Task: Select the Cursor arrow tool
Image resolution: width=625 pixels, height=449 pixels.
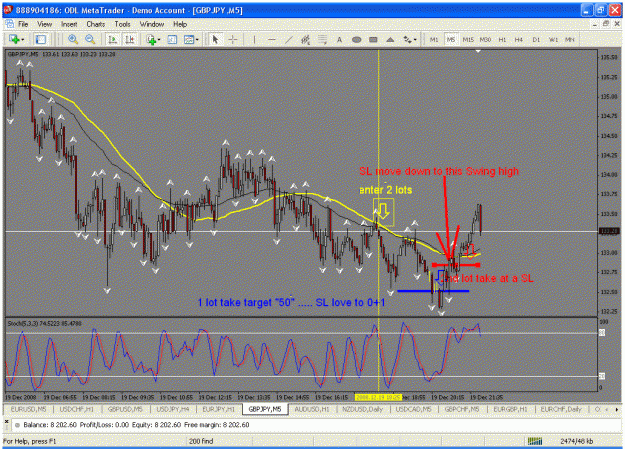Action: 216,39
